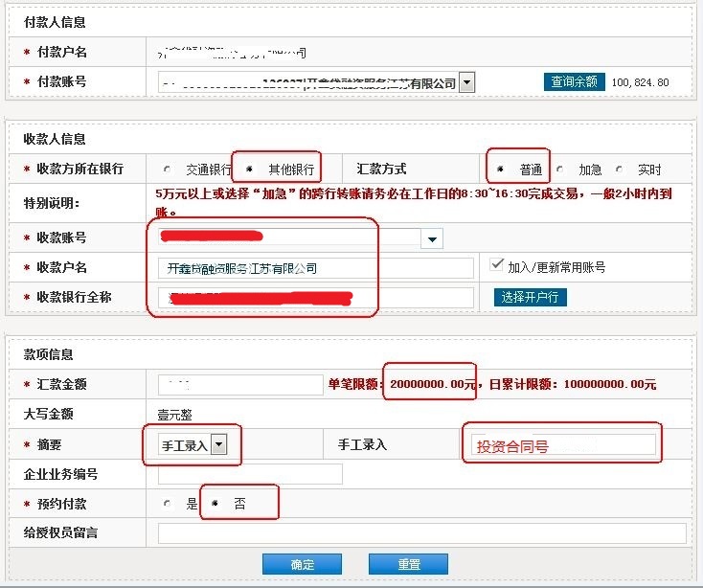The image size is (703, 588).
Task: Choose 普通 remittance method
Action: 501,170
